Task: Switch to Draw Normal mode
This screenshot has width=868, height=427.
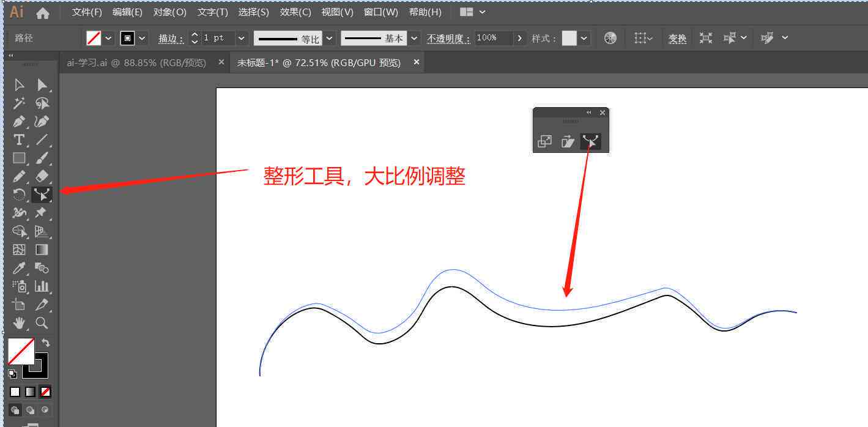Action: [x=15, y=410]
